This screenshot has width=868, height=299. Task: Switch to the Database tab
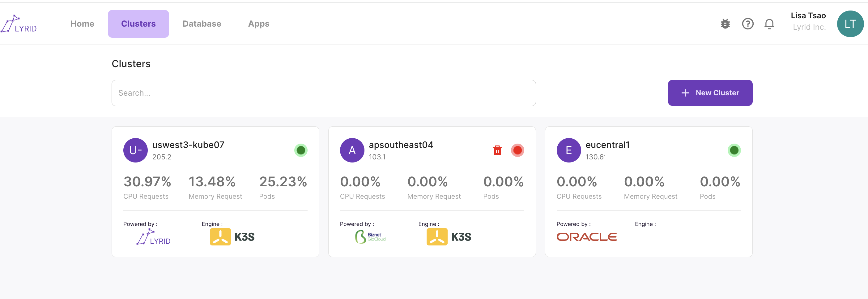click(202, 24)
